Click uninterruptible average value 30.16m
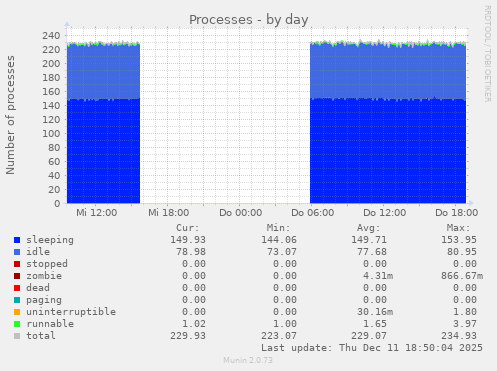 tap(375, 312)
